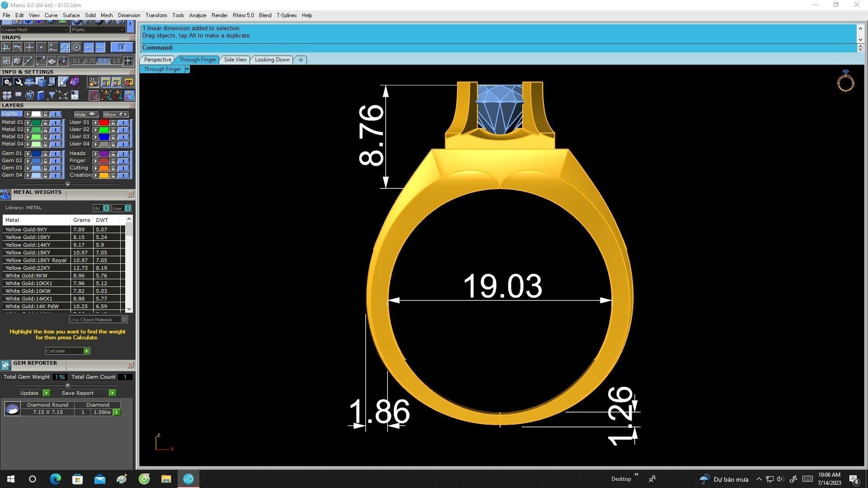Screen dimensions: 868x488
Task: Switch to the Looking Down tab
Action: click(272, 60)
